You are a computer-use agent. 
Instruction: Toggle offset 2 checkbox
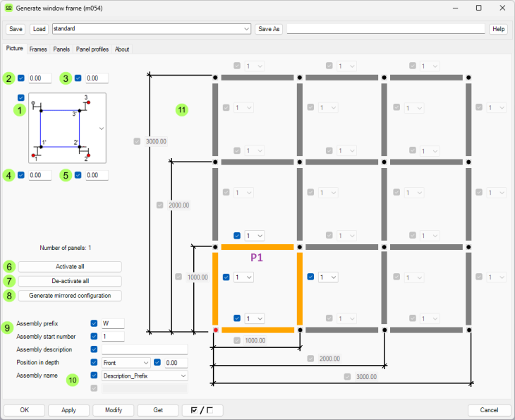pyautogui.click(x=21, y=78)
